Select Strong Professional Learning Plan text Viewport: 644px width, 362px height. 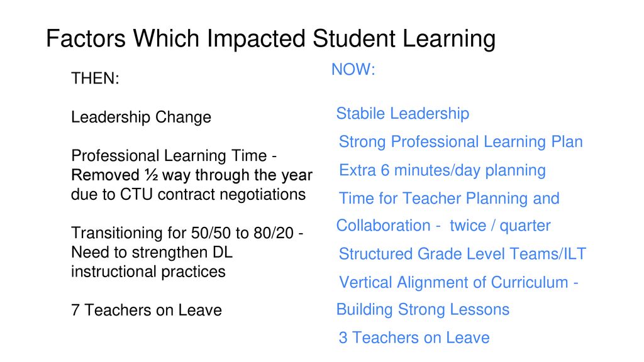[x=461, y=141]
